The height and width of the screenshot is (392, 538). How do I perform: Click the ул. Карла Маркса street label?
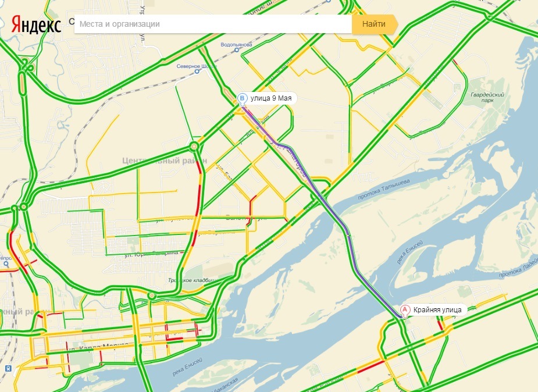98,347
